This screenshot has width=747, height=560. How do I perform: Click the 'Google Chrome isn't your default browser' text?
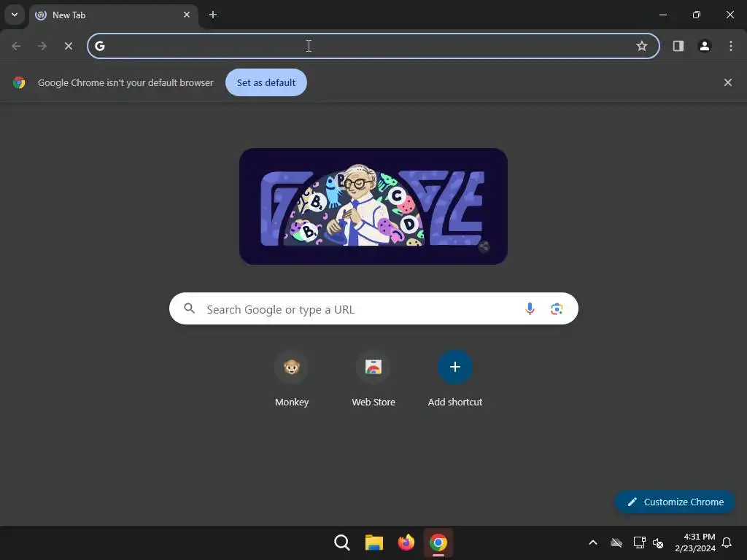point(125,82)
